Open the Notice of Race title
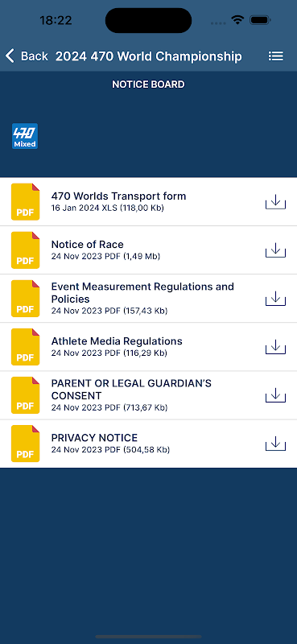Screen dimensions: 297x644 click(87, 245)
